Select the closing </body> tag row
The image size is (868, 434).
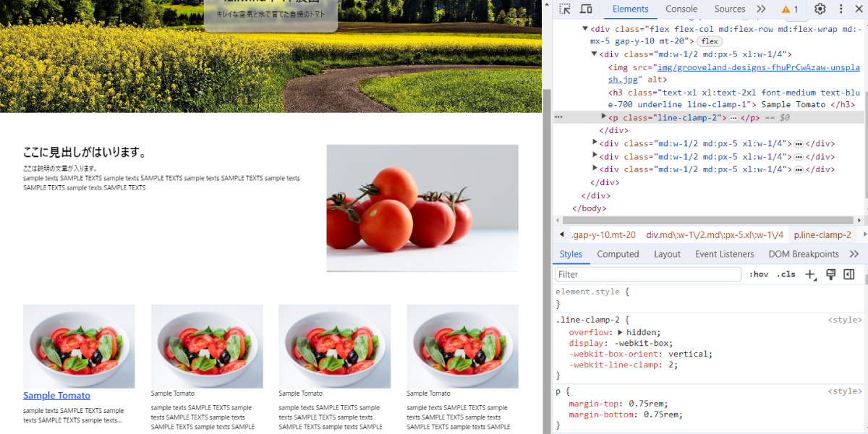[590, 208]
